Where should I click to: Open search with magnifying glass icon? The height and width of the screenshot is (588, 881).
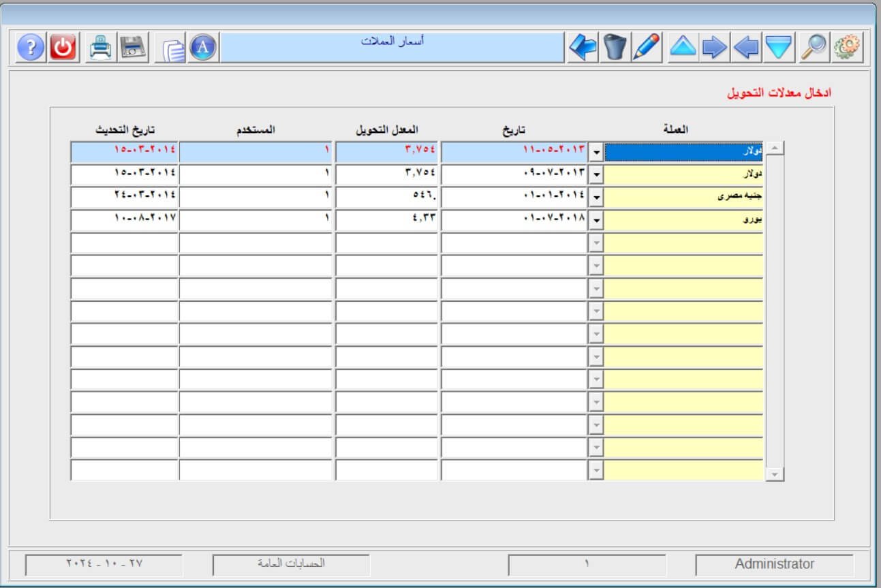pyautogui.click(x=814, y=48)
